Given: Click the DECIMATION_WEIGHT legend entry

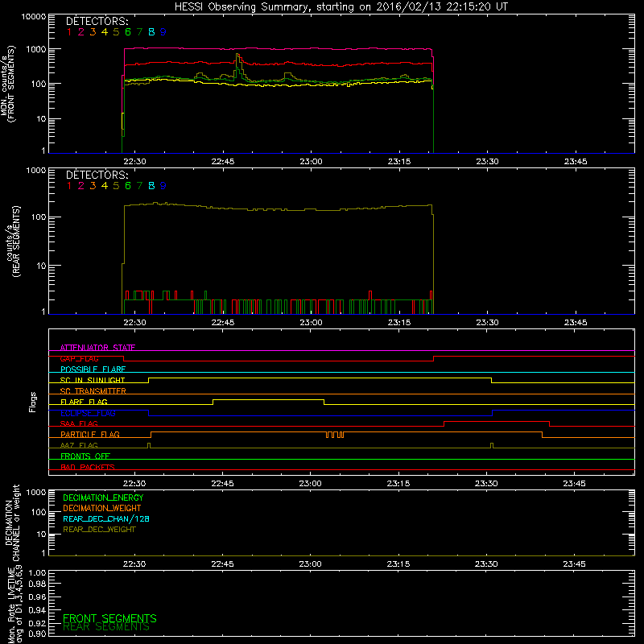Looking at the screenshot, I should [102, 508].
